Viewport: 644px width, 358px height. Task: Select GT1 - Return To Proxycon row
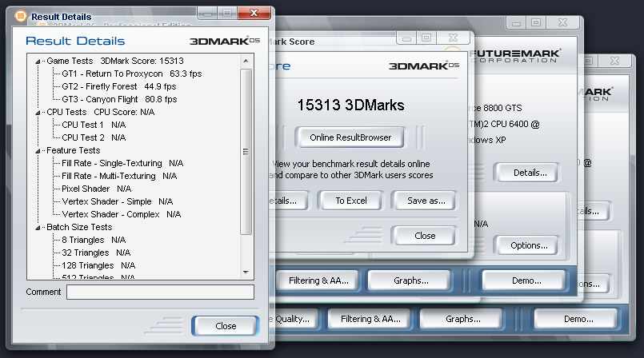coord(131,74)
